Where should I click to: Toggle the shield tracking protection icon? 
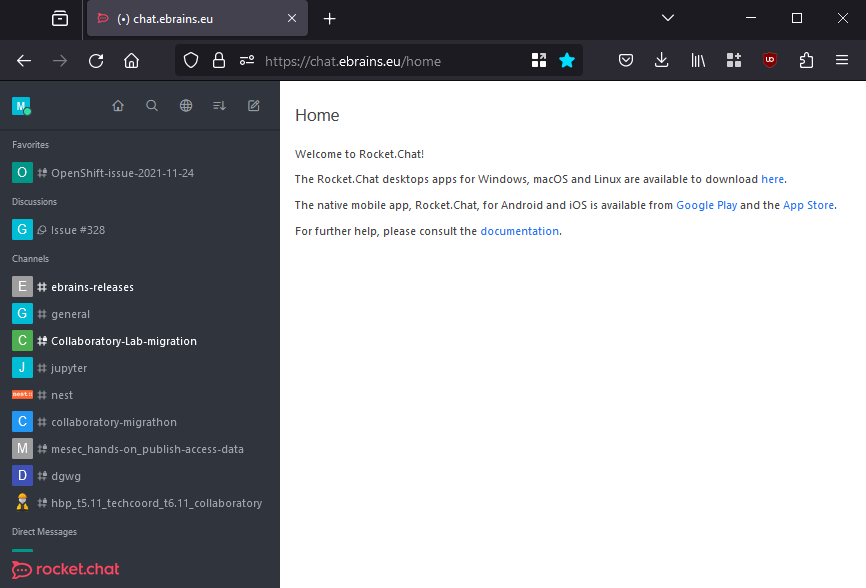point(189,60)
